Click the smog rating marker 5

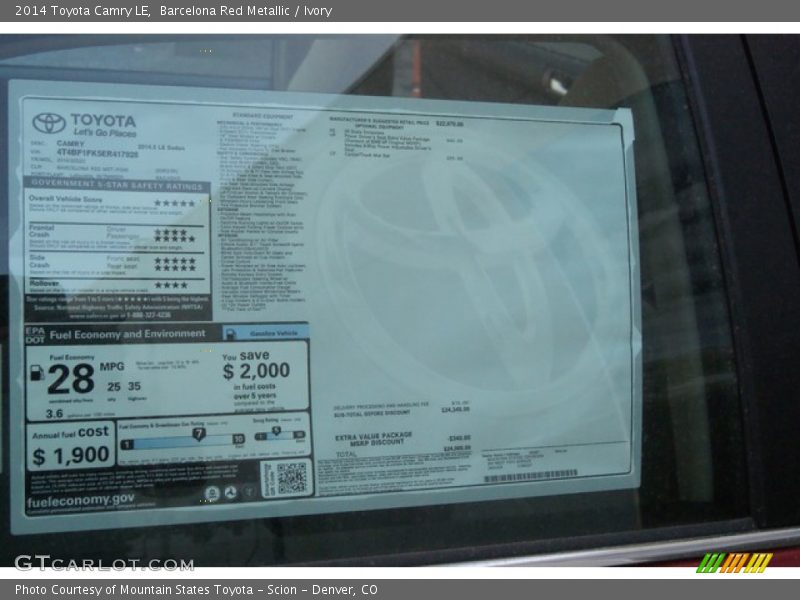[x=276, y=432]
